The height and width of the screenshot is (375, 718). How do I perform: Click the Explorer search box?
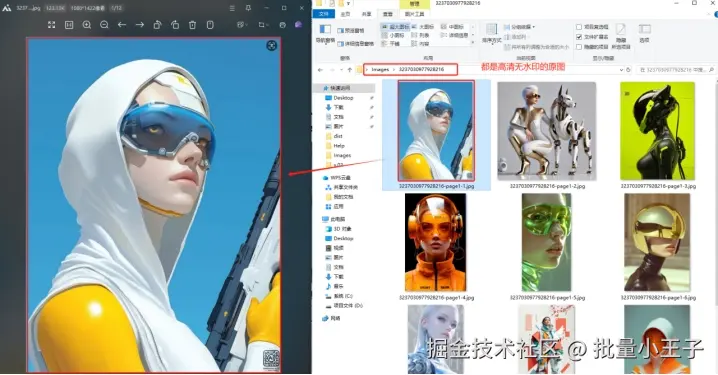pos(675,70)
